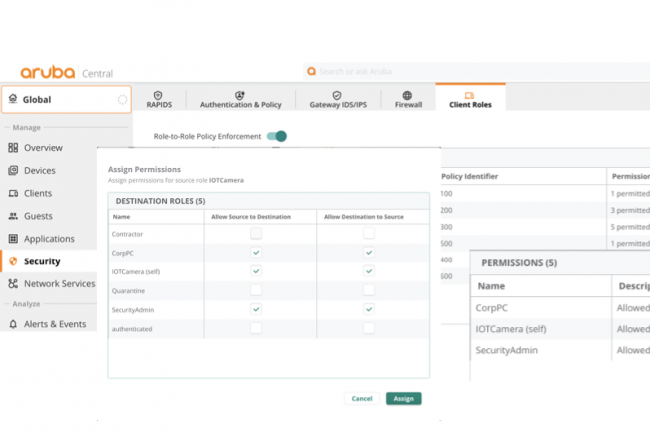This screenshot has height=433, width=650.
Task: Click the Devices icon in sidebar
Action: tap(13, 170)
